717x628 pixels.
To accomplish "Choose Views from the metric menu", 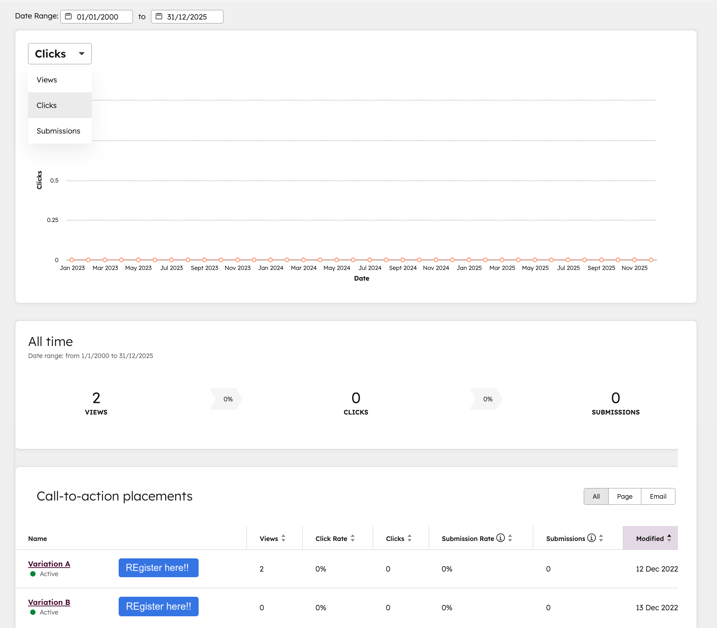I will 47,80.
